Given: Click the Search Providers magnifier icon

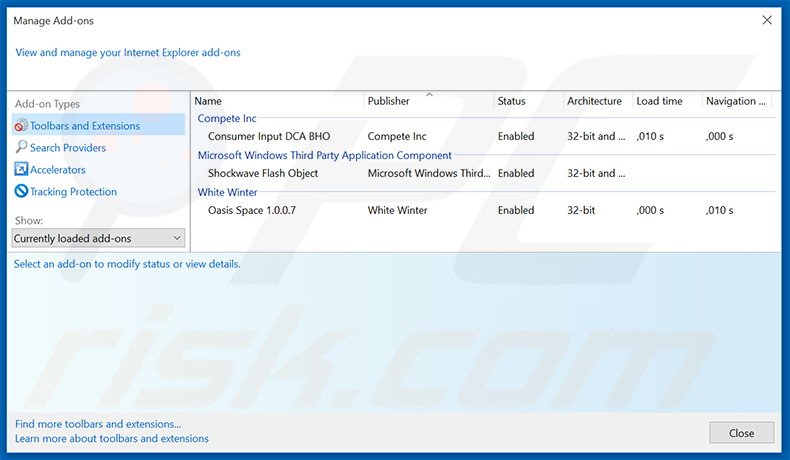Looking at the screenshot, I should click(21, 148).
